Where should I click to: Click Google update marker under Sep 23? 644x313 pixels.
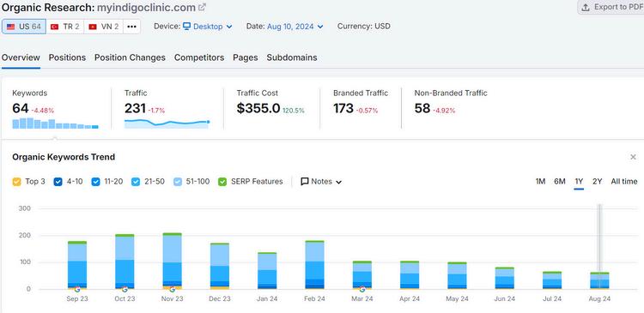coord(76,289)
